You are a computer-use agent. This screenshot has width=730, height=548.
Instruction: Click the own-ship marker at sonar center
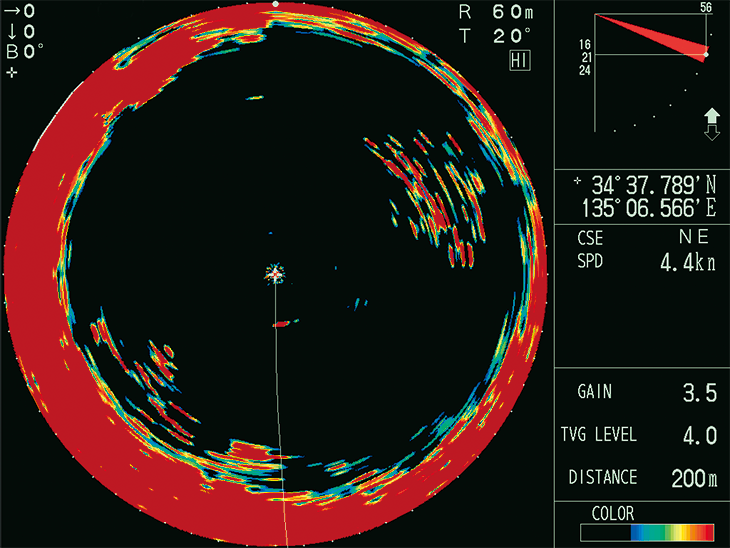pyautogui.click(x=275, y=272)
